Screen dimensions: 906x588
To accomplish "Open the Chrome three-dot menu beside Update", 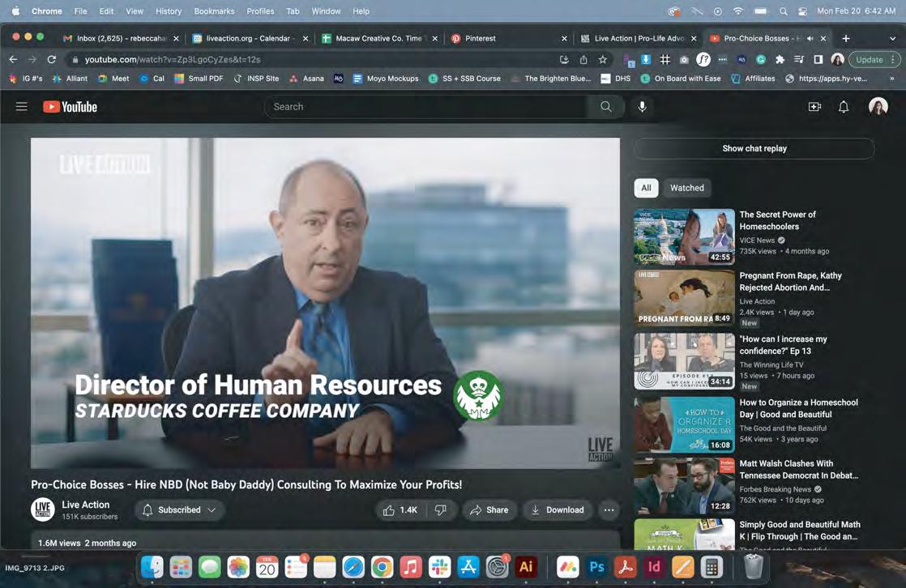I will click(893, 59).
